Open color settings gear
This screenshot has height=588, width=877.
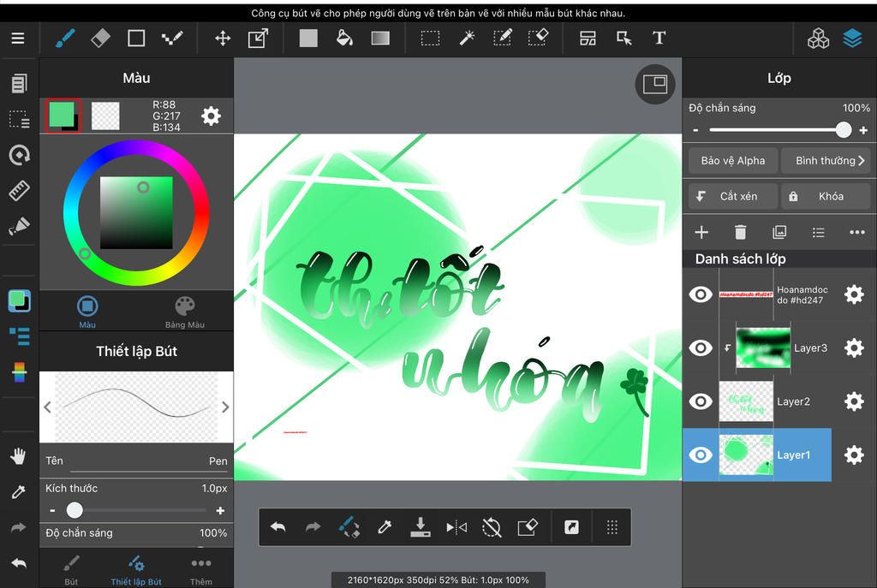click(211, 116)
